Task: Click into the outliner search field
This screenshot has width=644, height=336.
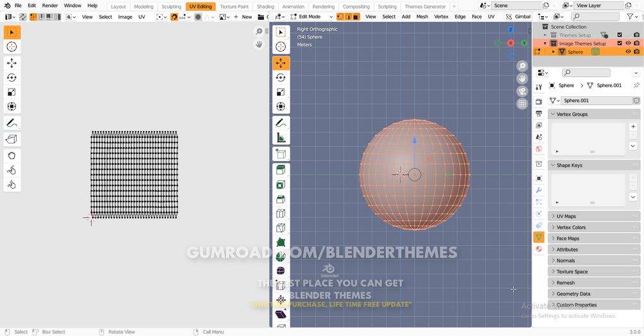Action: click(595, 17)
